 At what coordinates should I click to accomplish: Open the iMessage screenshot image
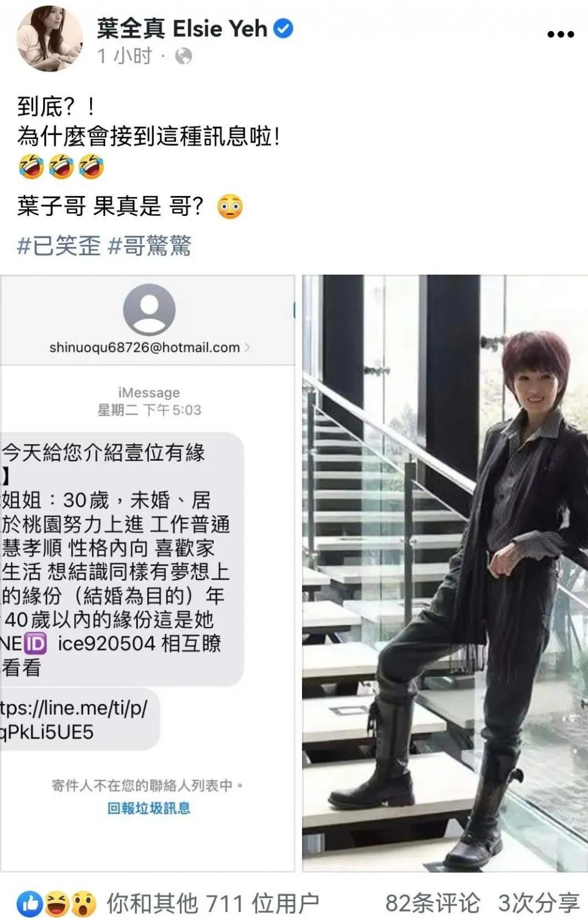pos(148,573)
